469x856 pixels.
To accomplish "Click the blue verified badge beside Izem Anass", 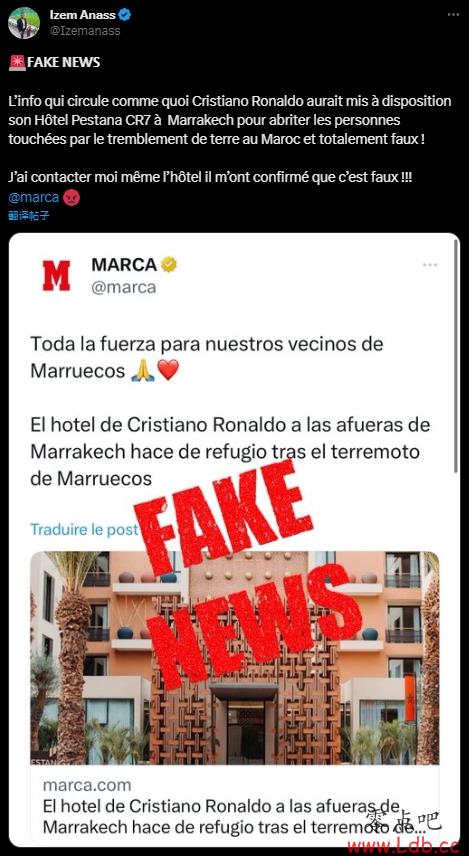I will (124, 15).
